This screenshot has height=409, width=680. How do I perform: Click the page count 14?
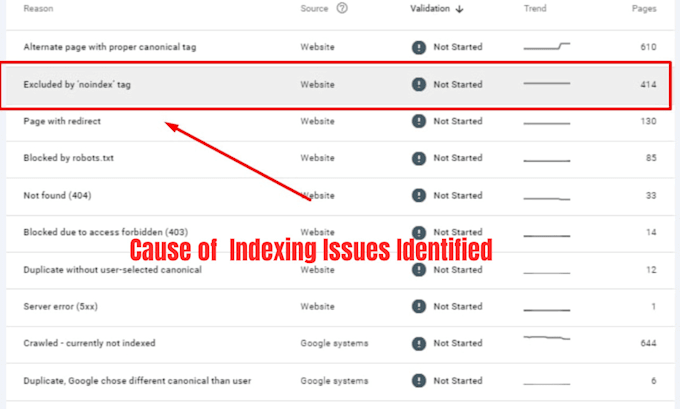click(651, 232)
